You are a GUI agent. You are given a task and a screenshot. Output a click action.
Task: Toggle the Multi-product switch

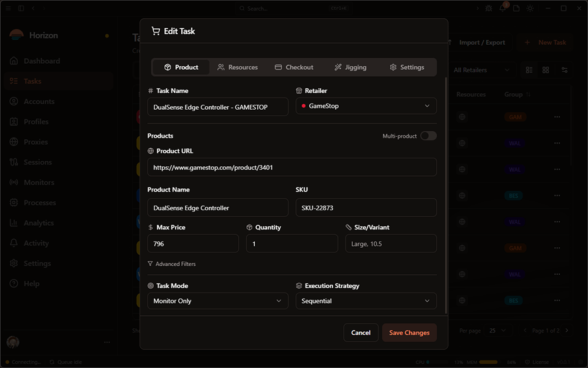point(428,136)
